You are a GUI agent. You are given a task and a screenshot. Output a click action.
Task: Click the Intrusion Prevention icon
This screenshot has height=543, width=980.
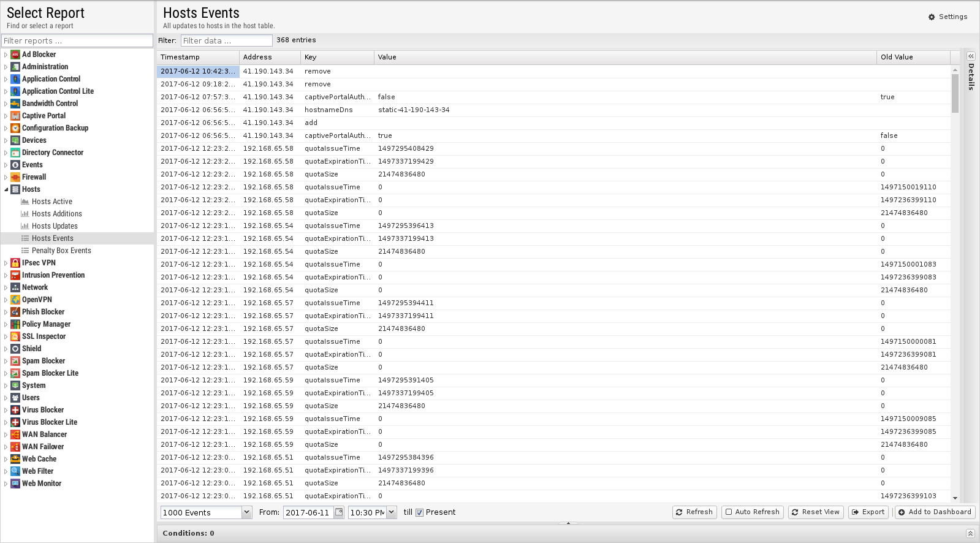coord(15,275)
